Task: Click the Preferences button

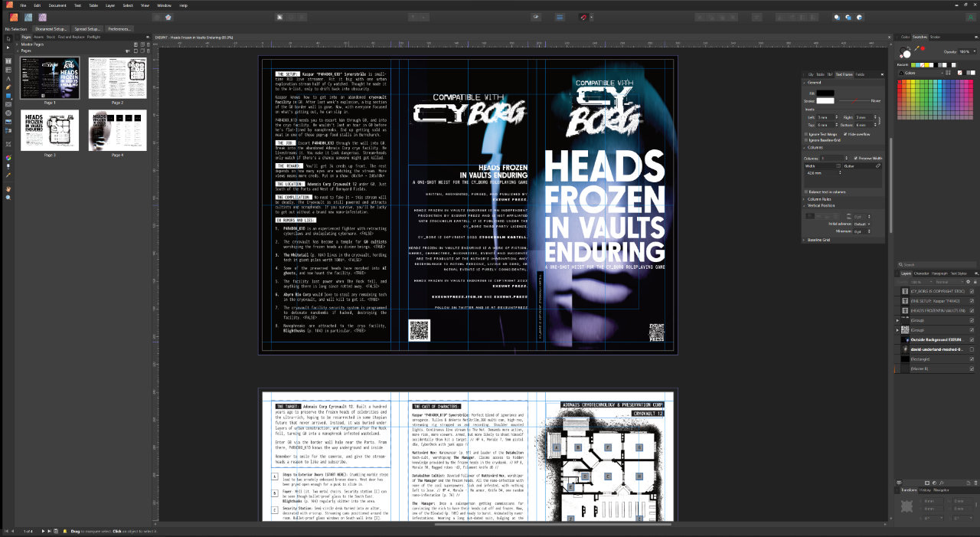Action: [119, 29]
